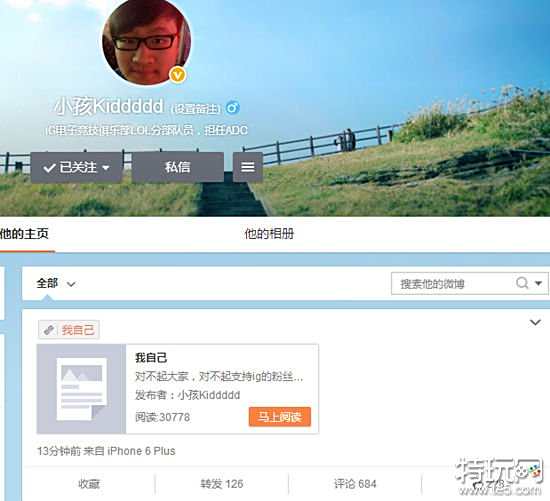Click the article document thumbnail

click(x=81, y=389)
